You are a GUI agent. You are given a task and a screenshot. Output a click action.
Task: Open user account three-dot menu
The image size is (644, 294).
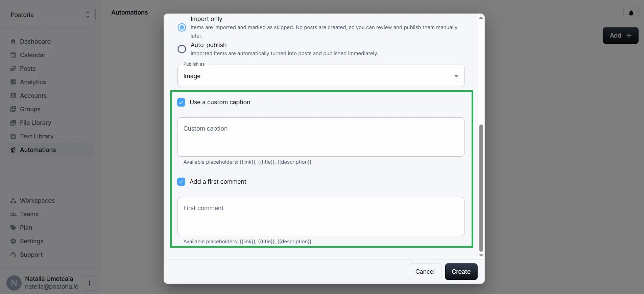click(x=90, y=283)
